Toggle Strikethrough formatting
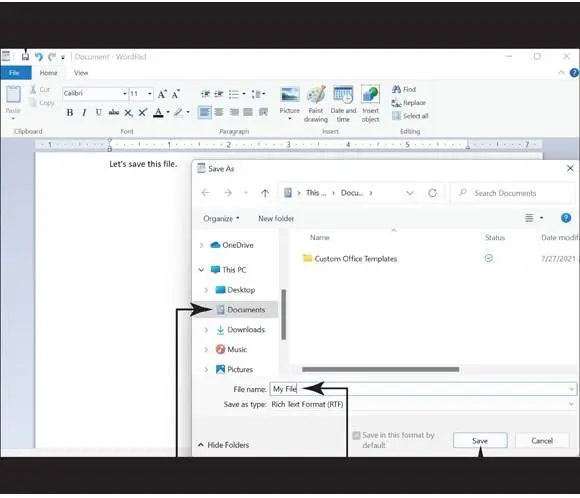This screenshot has width=580, height=498. (114, 112)
